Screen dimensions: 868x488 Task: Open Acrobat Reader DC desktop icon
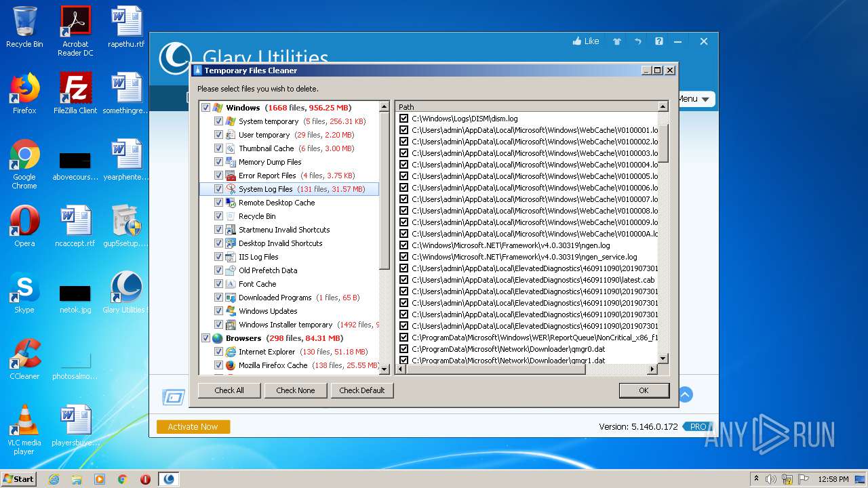(75, 31)
